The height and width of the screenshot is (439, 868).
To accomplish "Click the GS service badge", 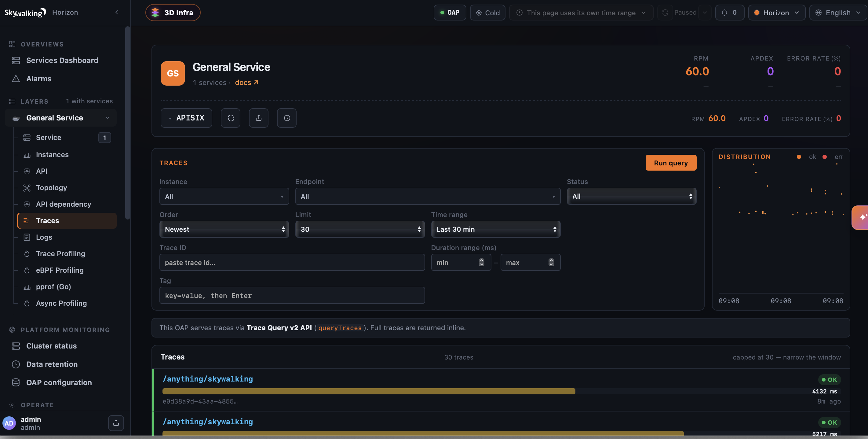I will 173,73.
